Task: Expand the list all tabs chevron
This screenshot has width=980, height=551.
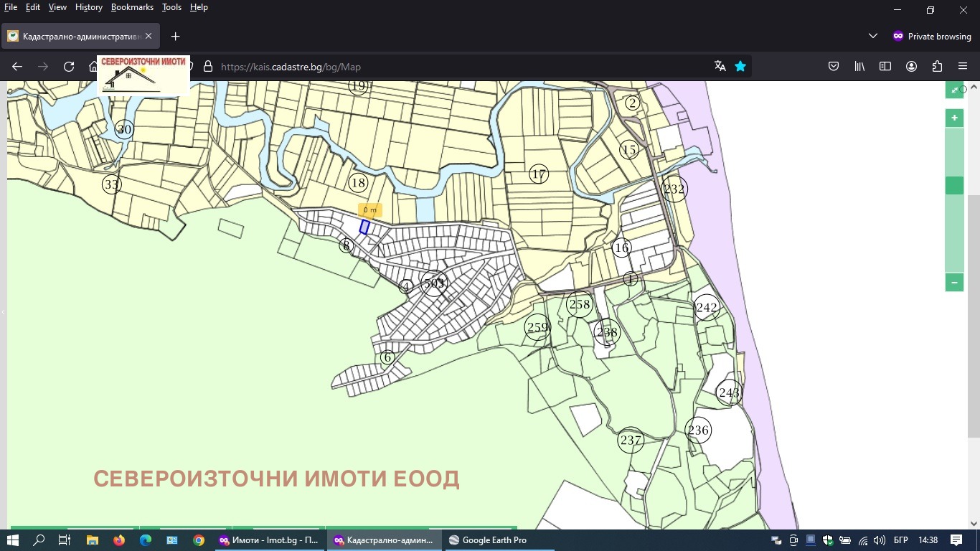Action: 873,36
